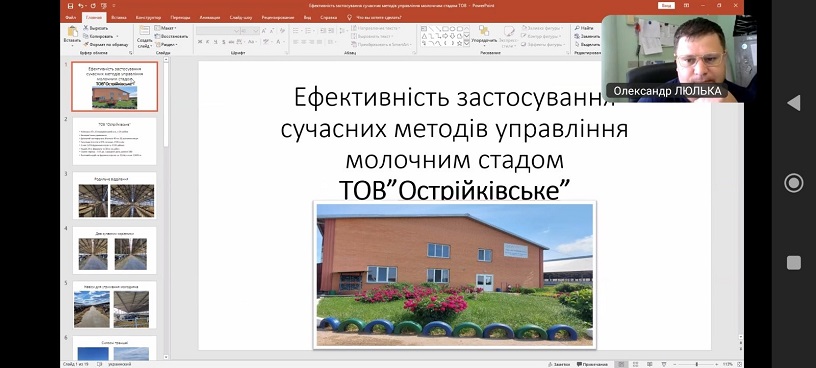Expand the shapes gallery more arrow
This screenshot has height=368, width=816.
click(467, 43)
